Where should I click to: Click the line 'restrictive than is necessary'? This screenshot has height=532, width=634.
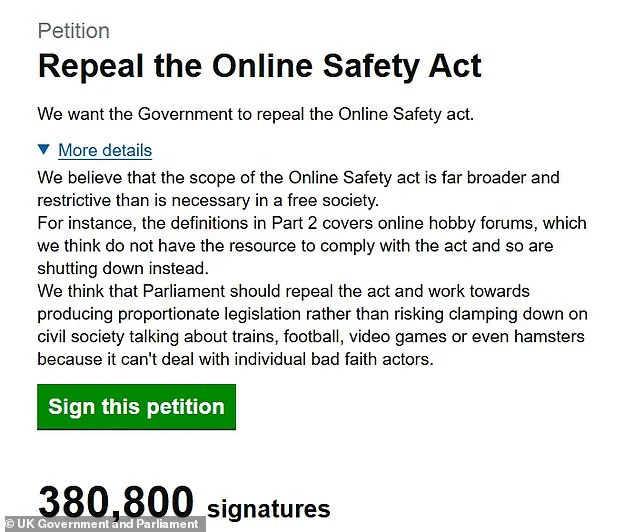pos(199,200)
